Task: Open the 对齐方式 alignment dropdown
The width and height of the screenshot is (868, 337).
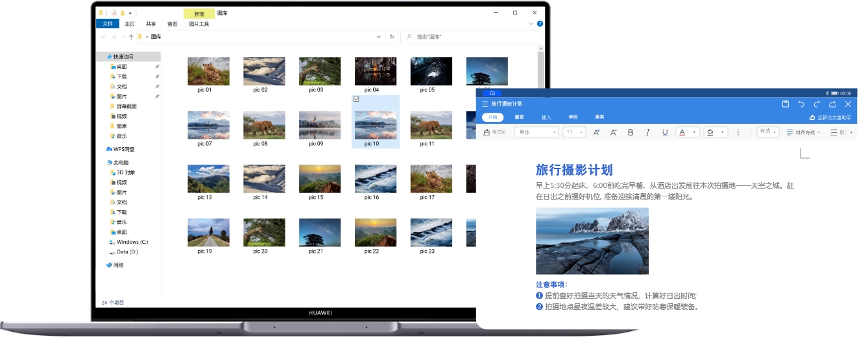Action: pyautogui.click(x=803, y=132)
